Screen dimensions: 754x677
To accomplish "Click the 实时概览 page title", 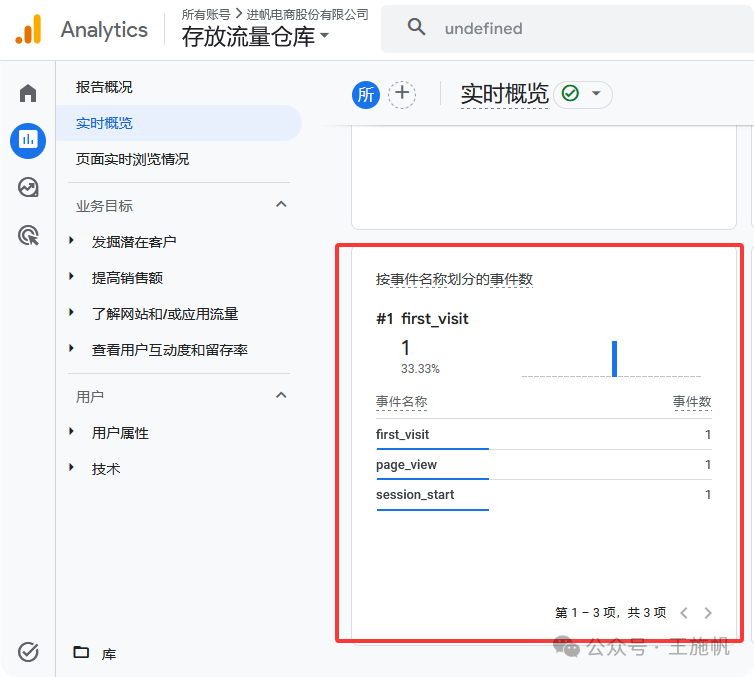I will point(504,93).
